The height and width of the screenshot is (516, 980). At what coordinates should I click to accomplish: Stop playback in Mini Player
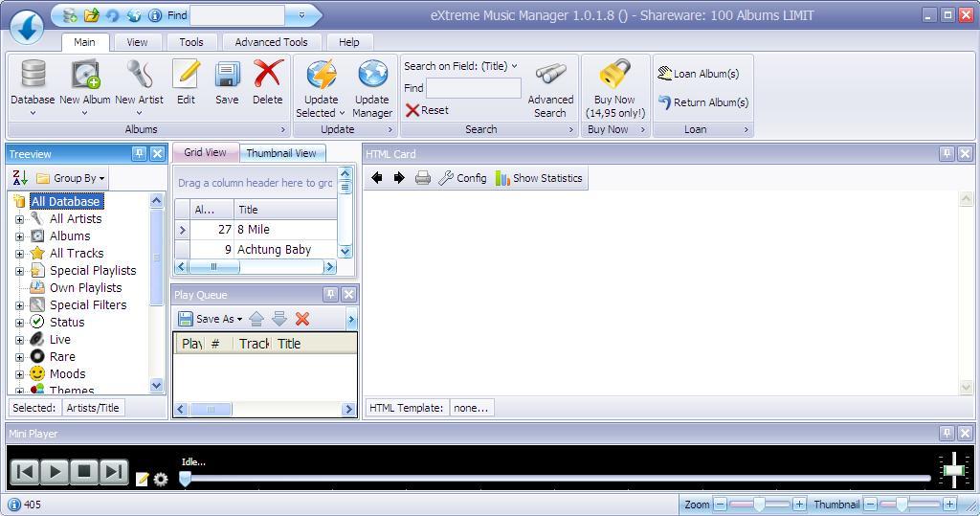click(x=84, y=471)
